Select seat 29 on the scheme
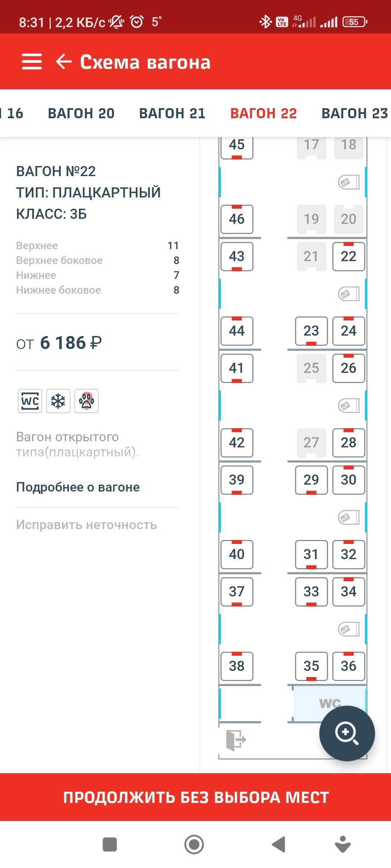The image size is (391, 868). (x=311, y=480)
